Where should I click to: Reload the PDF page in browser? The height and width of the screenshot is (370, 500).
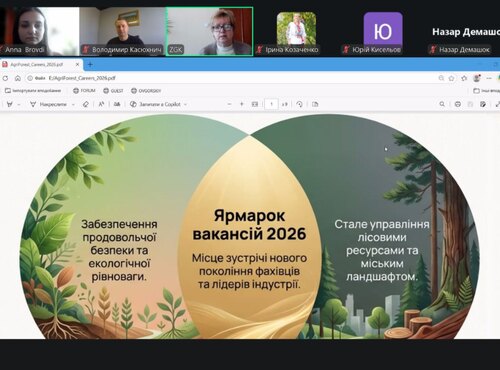point(5,78)
